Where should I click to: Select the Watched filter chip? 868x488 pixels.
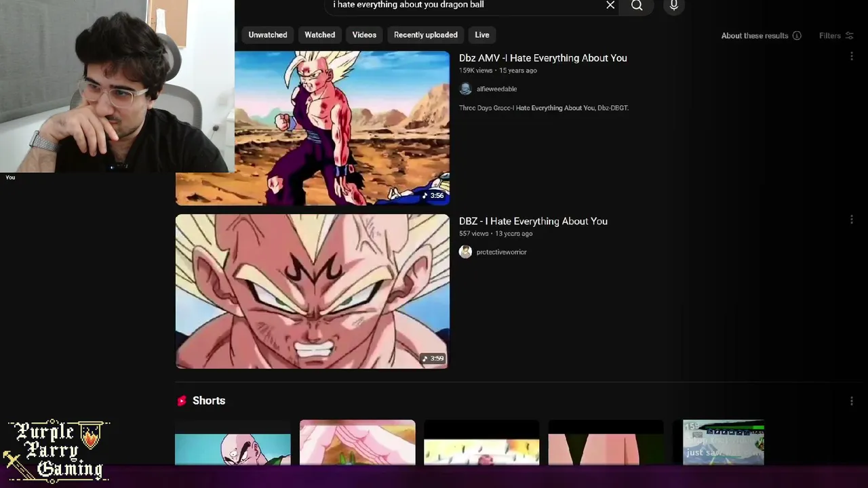(x=319, y=35)
